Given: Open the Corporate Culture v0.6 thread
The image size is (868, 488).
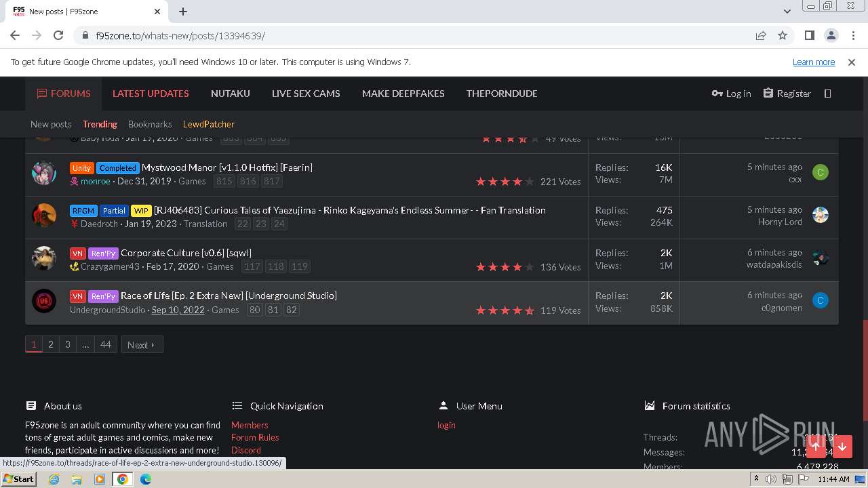Looking at the screenshot, I should click(186, 253).
